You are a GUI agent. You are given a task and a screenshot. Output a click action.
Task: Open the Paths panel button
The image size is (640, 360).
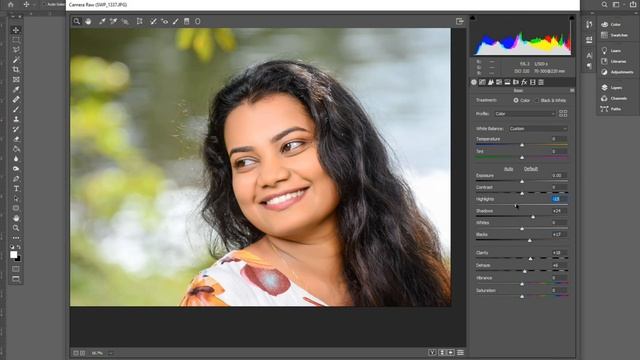point(611,109)
